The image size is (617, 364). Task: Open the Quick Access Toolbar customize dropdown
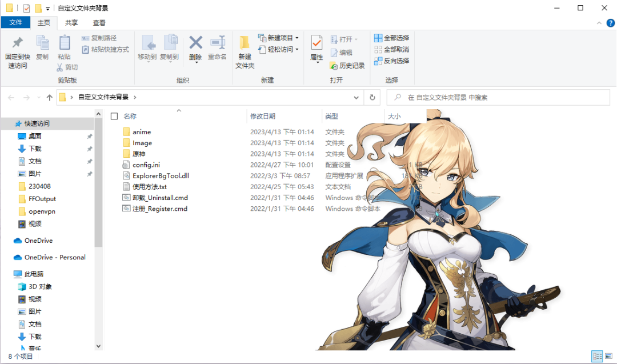pyautogui.click(x=47, y=8)
